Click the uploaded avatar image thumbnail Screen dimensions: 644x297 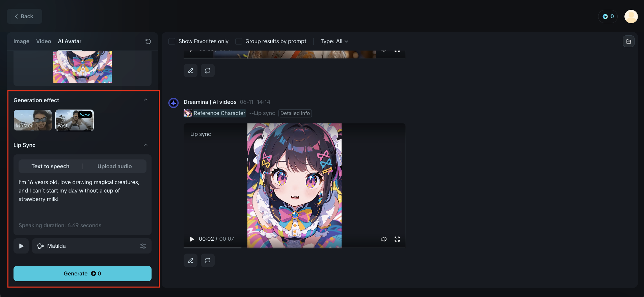82,67
